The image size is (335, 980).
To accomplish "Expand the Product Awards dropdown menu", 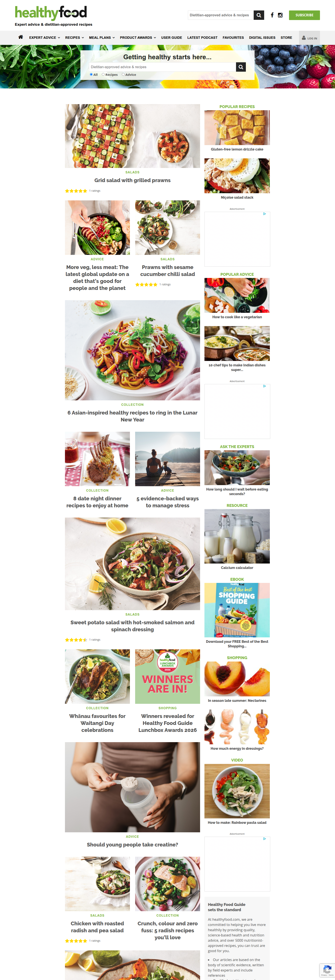I will (138, 38).
